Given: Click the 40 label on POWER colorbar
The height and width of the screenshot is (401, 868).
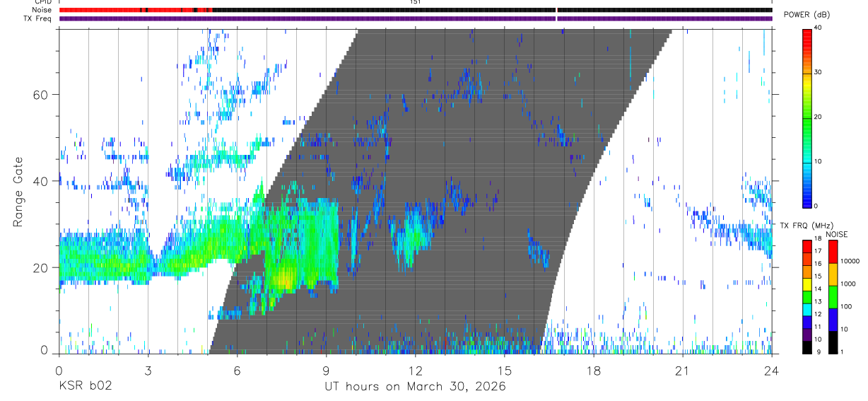Looking at the screenshot, I should coord(819,28).
